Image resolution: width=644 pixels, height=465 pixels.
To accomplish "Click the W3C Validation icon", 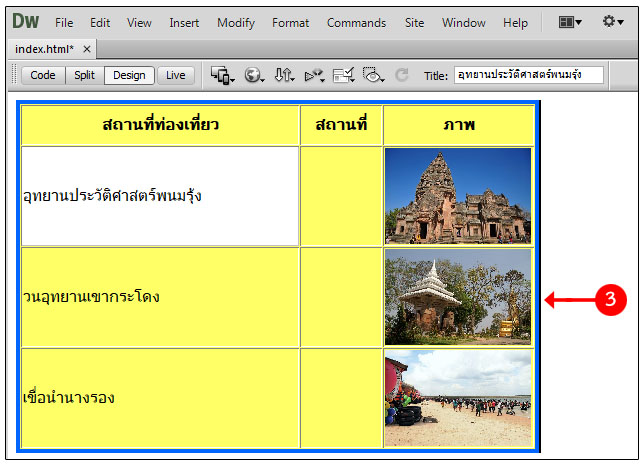I will pos(314,75).
